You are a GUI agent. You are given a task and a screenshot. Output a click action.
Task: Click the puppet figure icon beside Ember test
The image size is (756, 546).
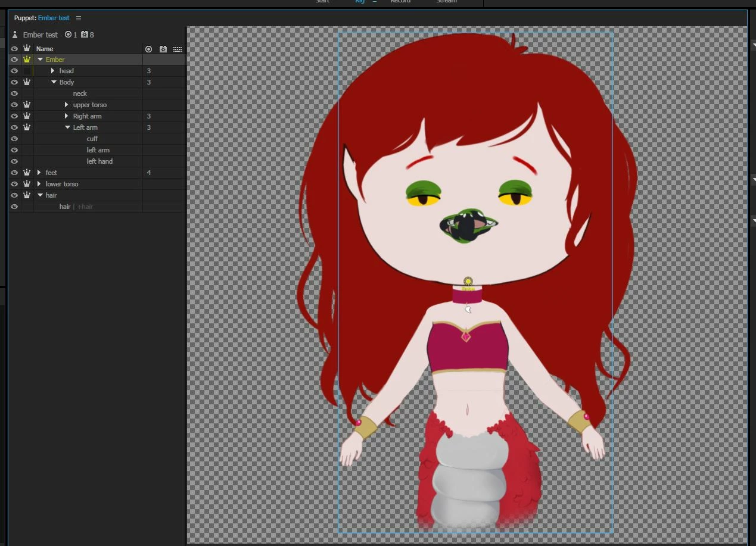(x=15, y=35)
